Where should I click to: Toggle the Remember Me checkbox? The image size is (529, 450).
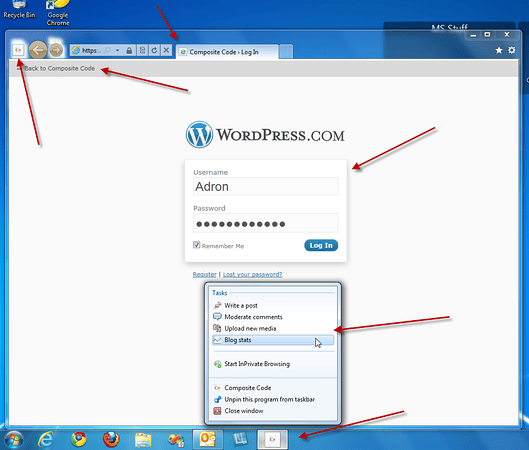(197, 245)
